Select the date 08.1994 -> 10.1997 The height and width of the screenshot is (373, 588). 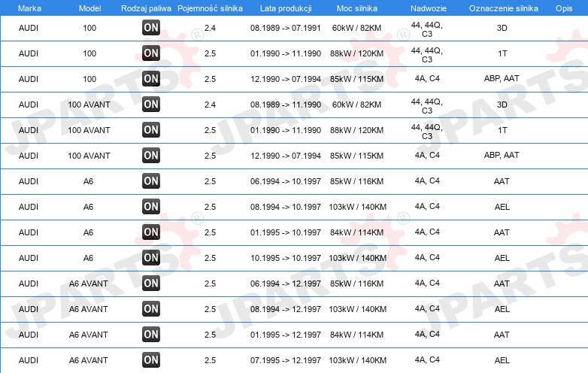click(286, 207)
